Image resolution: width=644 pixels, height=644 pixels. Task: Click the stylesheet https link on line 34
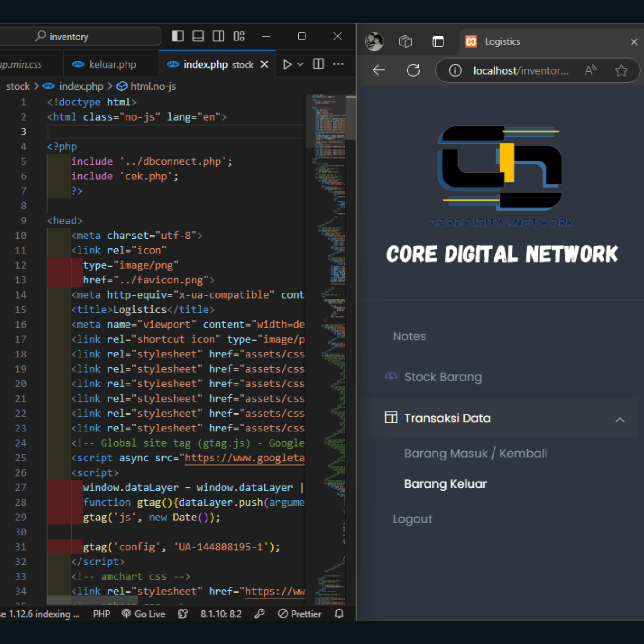pos(275,592)
